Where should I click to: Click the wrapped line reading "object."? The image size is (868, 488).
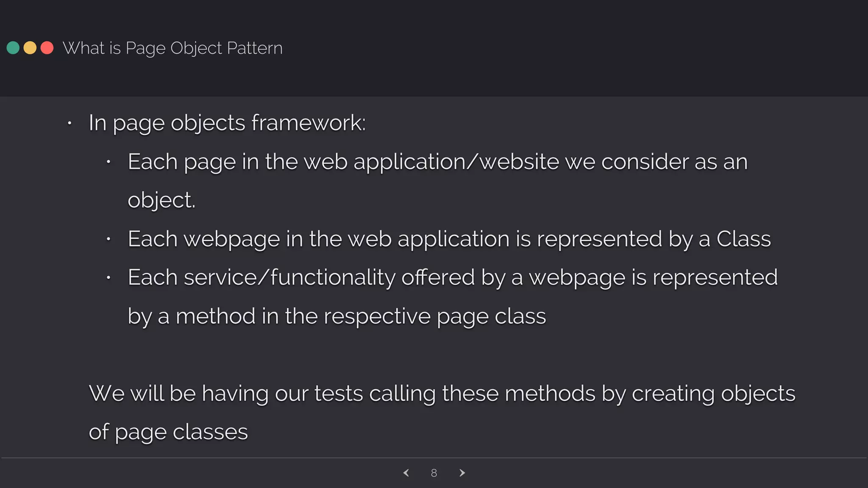pos(161,200)
